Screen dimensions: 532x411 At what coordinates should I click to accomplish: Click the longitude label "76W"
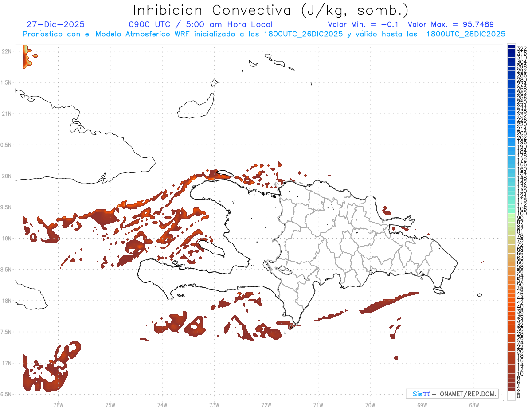click(58, 405)
